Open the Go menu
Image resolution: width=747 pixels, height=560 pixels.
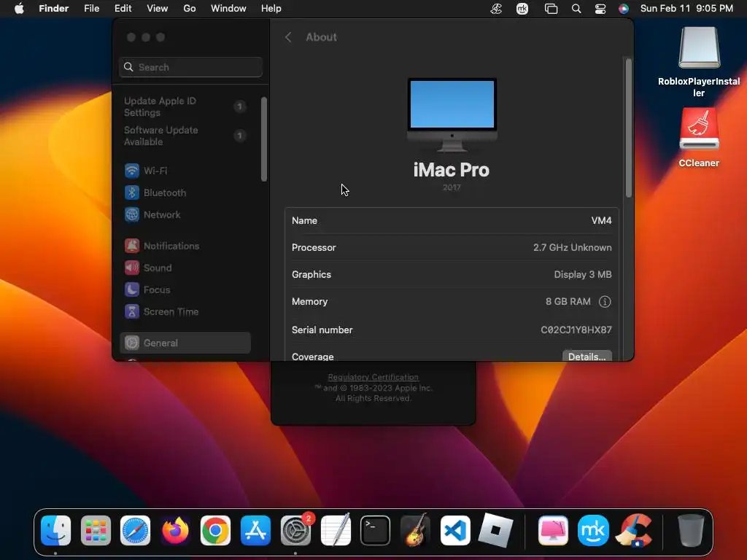(190, 9)
